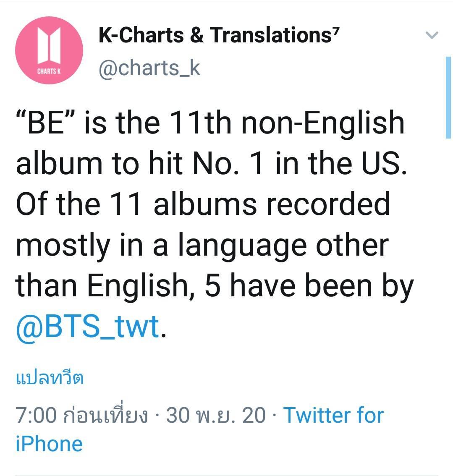
Task: Click the CHARTS K label on the avatar
Action: (x=49, y=71)
